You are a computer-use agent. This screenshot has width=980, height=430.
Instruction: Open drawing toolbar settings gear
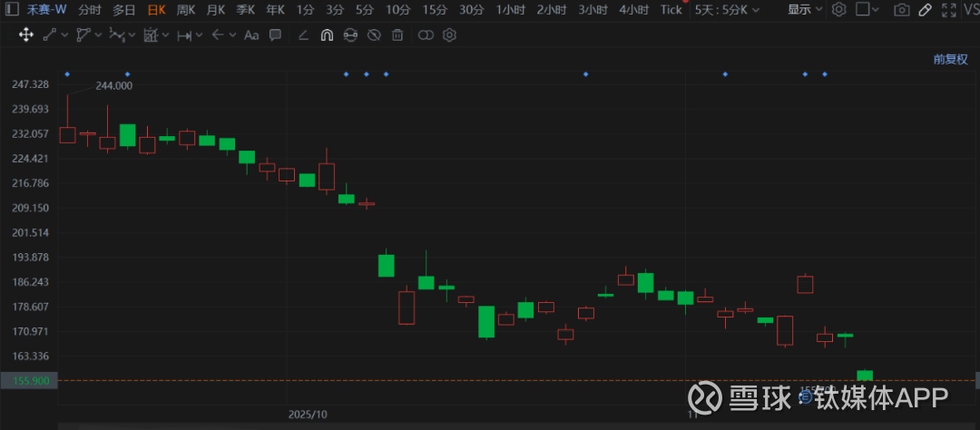point(449,35)
